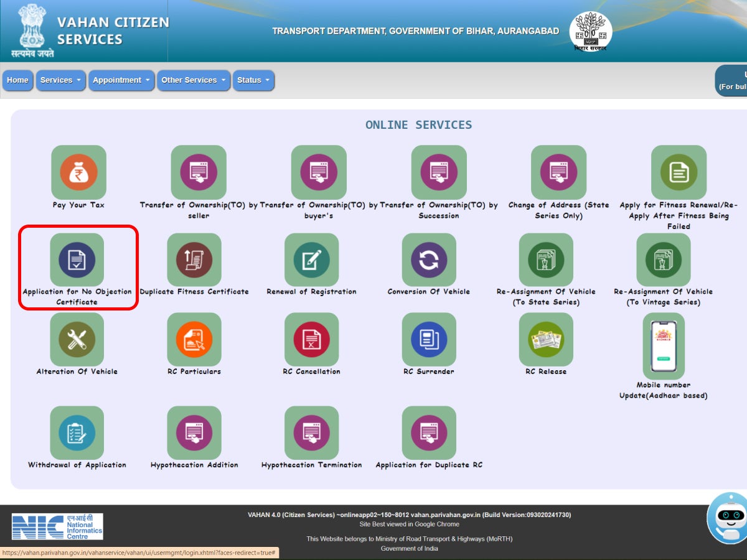
Task: Select the Hypothecation Termination icon
Action: [x=311, y=433]
